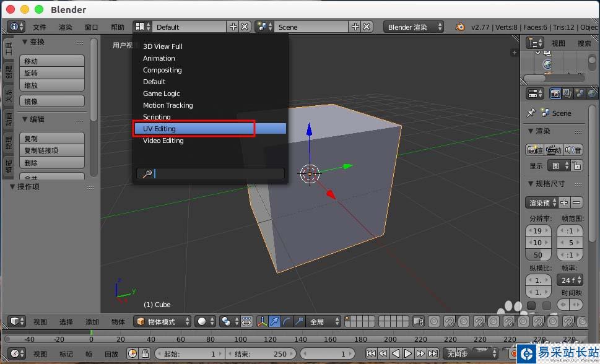Viewport: 600px width, 364px height.
Task: Open the timeline editor type icon
Action: pyautogui.click(x=17, y=353)
